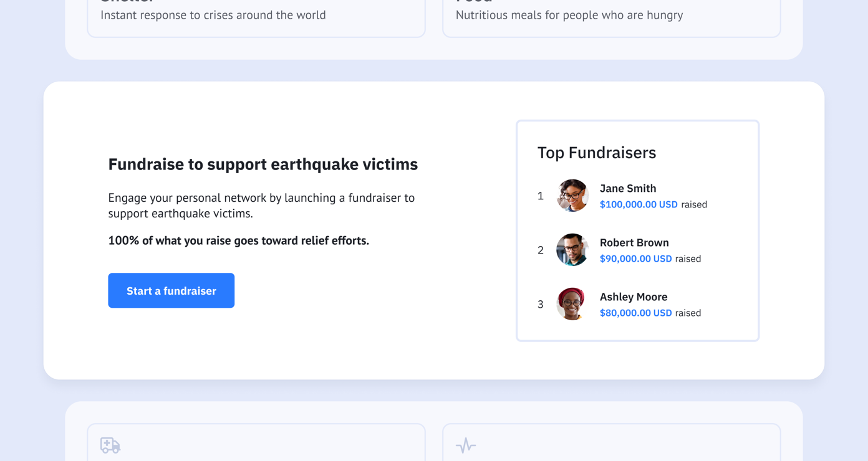Open Jane Smith's $100,000.00 USD amount
This screenshot has width=868, height=461.
coord(639,204)
